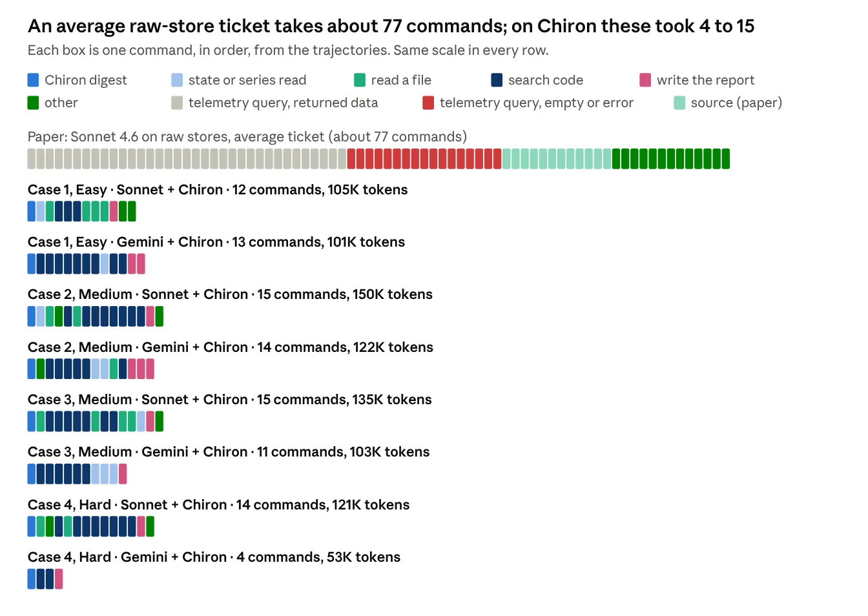Click the telemetry query returned data swatch
868x616 pixels.
(x=177, y=103)
